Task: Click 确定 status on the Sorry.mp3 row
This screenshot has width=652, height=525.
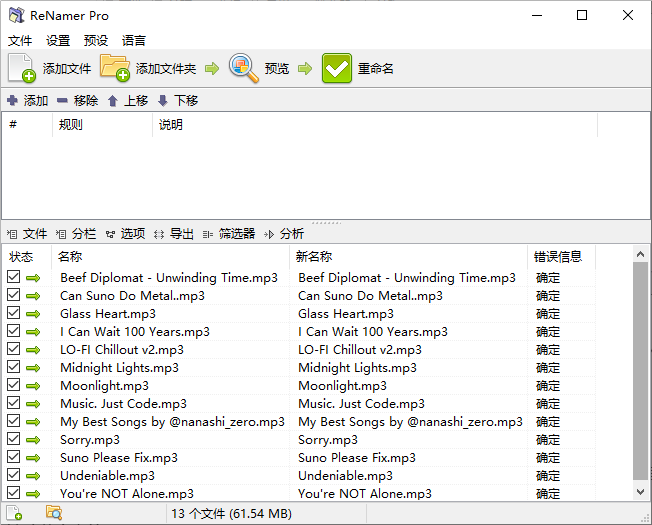Action: point(548,440)
